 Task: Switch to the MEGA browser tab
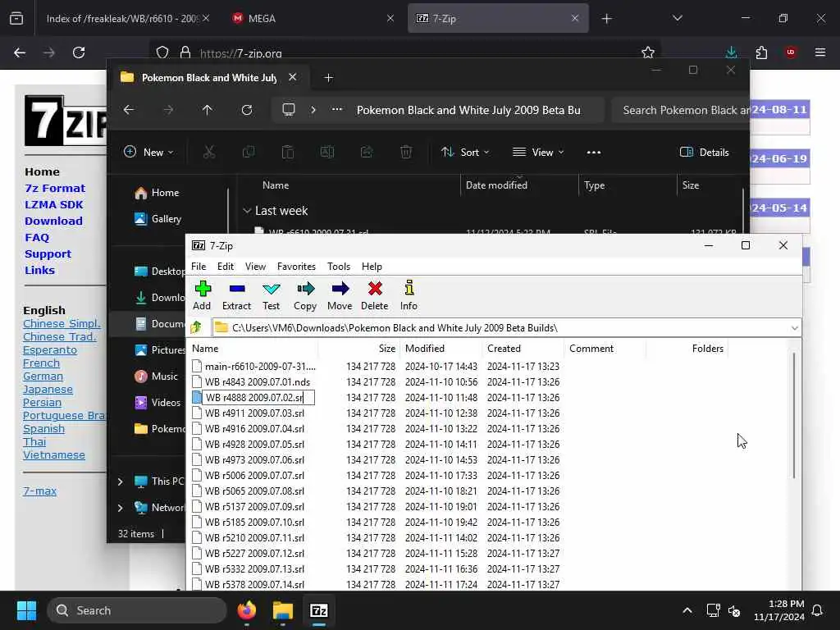tap(313, 19)
